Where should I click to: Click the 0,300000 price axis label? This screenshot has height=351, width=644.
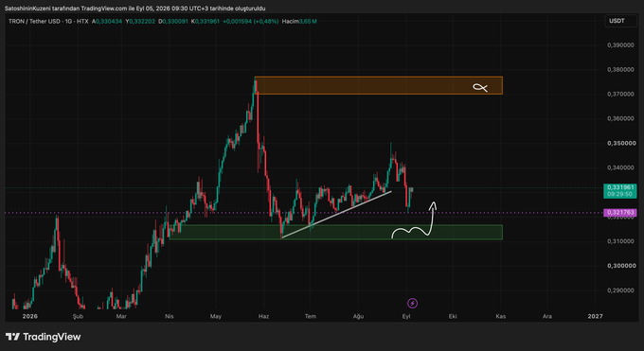[x=621, y=266]
